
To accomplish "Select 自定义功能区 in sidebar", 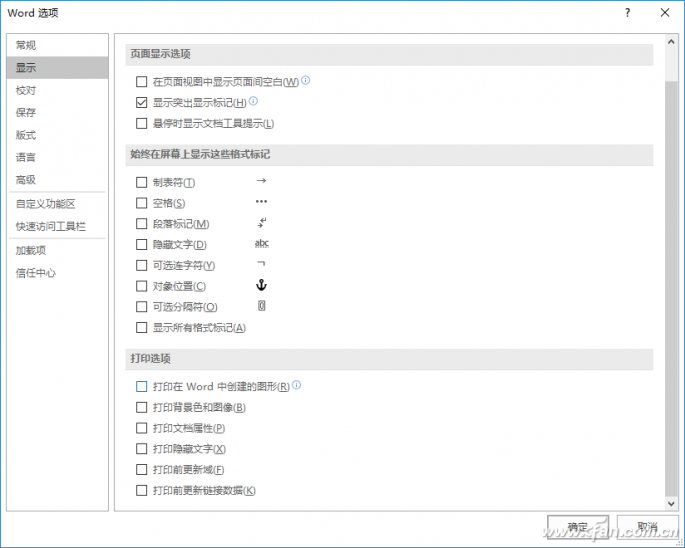I will [45, 204].
